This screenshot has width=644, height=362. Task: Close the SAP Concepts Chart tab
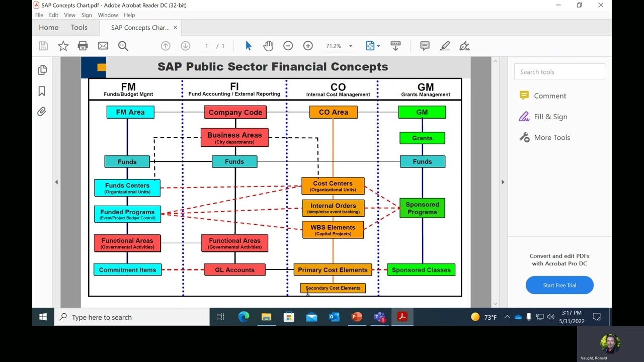(175, 28)
